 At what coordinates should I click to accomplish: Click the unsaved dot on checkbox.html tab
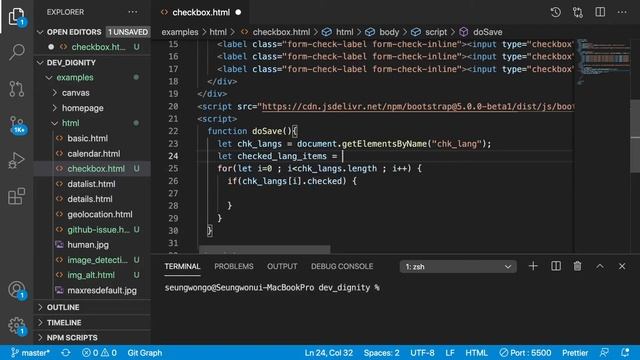tap(238, 12)
